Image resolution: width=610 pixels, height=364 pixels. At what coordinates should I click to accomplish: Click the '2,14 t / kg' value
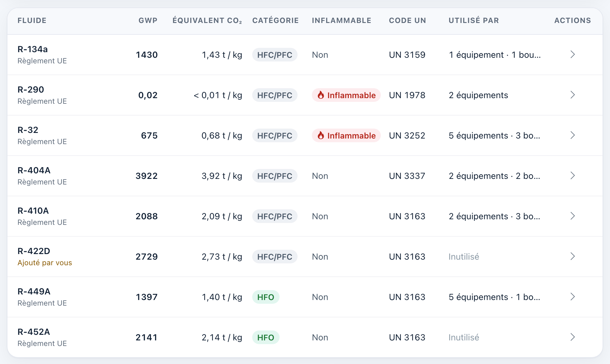pos(222,337)
